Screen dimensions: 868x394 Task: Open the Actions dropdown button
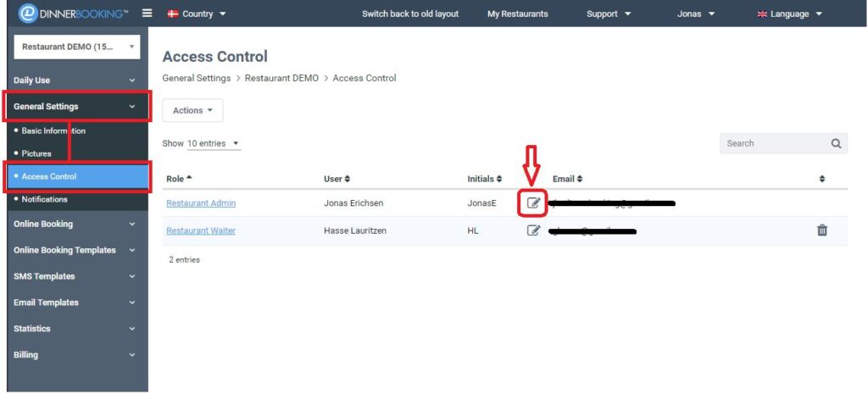(192, 110)
